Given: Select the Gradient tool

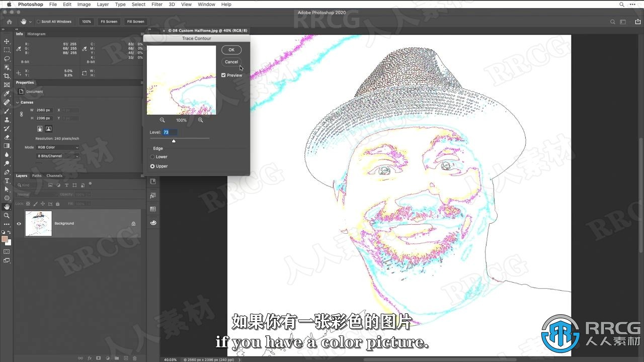Looking at the screenshot, I should pos(7,146).
